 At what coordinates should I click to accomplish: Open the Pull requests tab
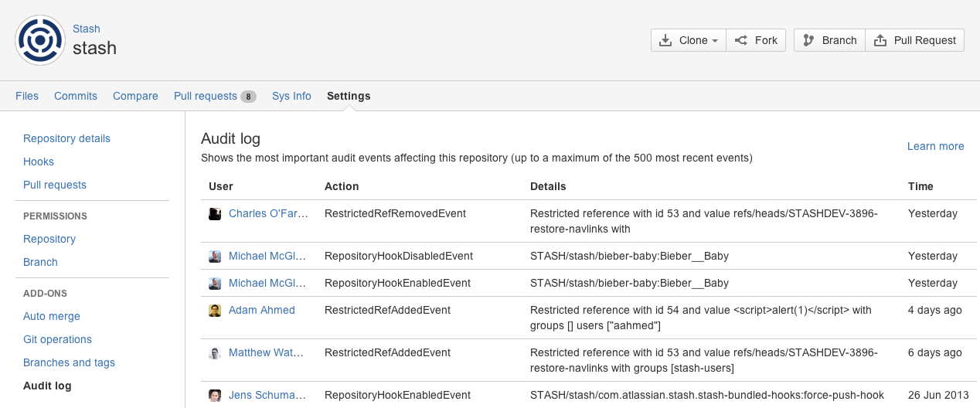click(x=206, y=96)
